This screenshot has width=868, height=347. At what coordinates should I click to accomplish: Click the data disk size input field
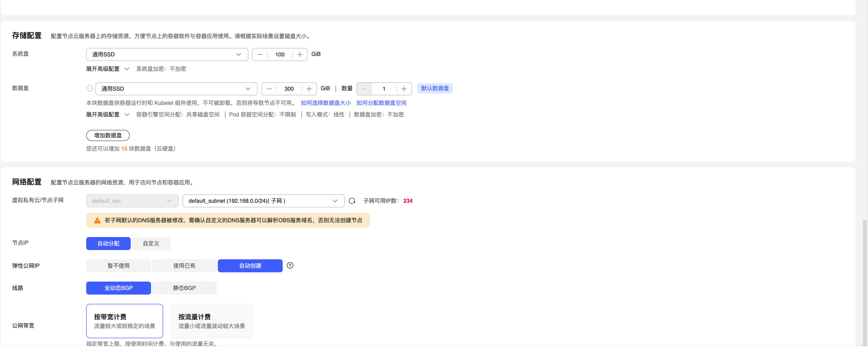(x=289, y=89)
